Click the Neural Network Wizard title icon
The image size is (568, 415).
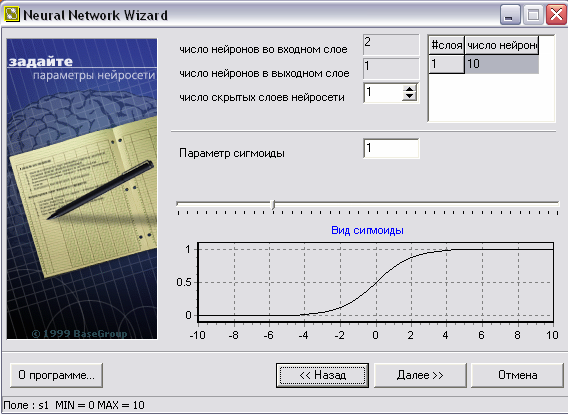pos(11,15)
